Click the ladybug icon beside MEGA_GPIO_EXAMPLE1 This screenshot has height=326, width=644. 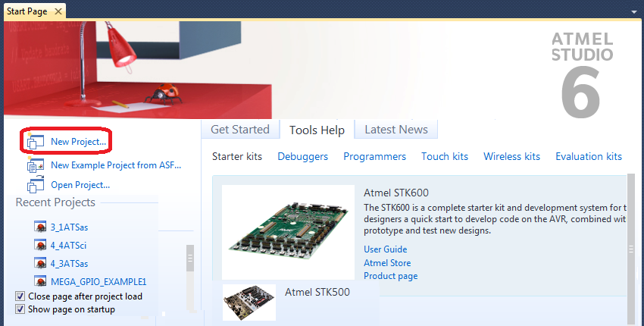click(40, 281)
